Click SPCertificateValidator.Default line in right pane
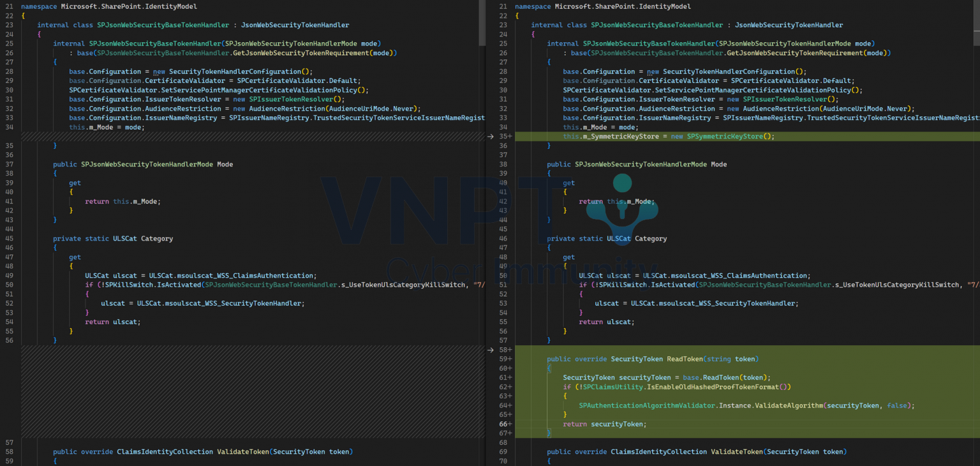This screenshot has width=980, height=466. point(708,81)
